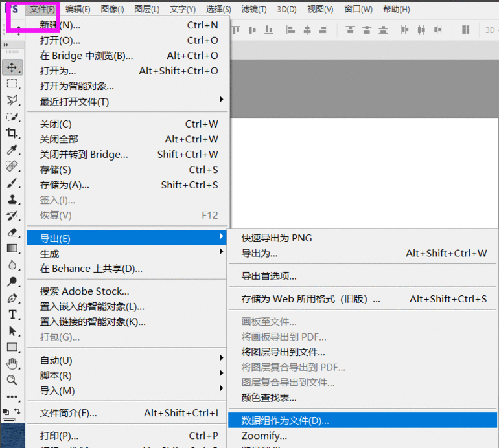Open the 图像(I) menu

coord(112,9)
